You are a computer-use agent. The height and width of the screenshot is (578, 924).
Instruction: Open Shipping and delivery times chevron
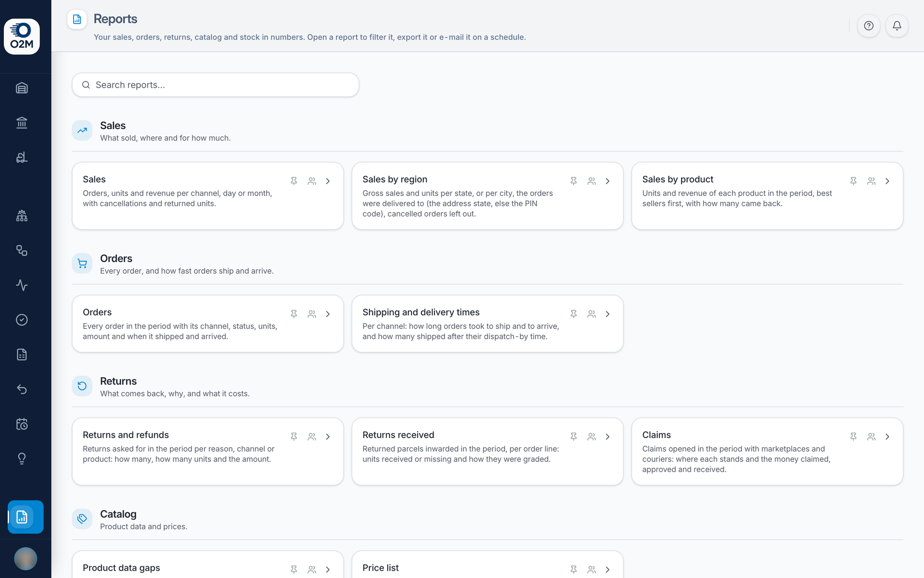pyautogui.click(x=608, y=314)
